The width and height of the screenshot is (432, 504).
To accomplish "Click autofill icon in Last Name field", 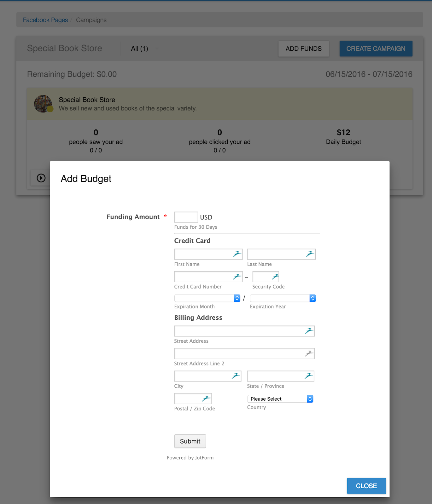I will tap(310, 254).
